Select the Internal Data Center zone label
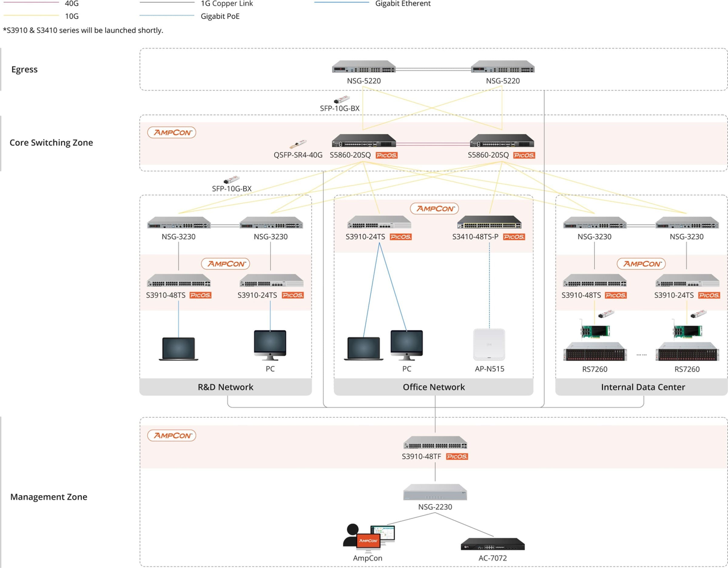 [643, 386]
